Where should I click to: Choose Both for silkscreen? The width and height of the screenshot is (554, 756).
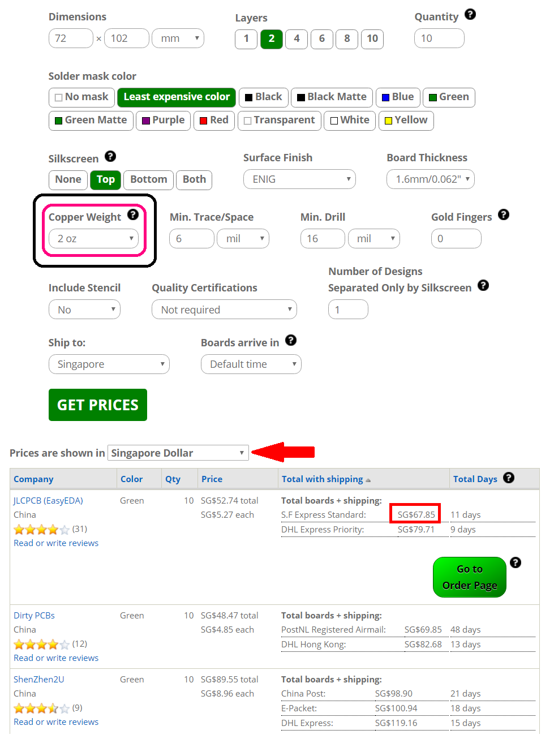click(194, 179)
